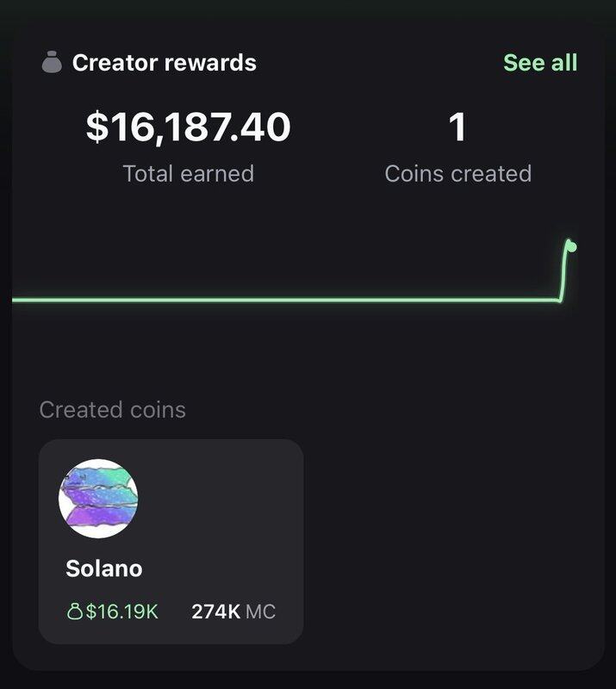Click the flat green rewards chart line
Viewport: 616px width, 689px height.
click(284, 300)
